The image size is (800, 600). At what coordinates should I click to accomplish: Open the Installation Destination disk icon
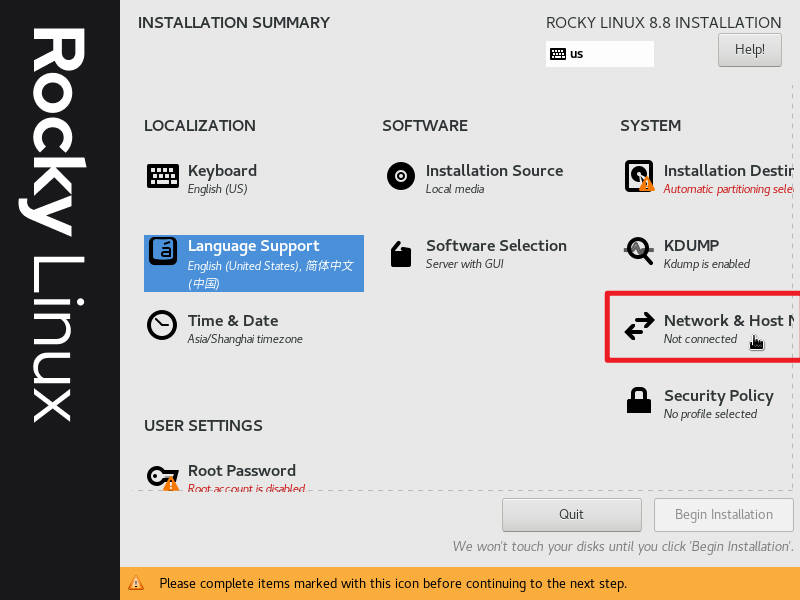(639, 176)
